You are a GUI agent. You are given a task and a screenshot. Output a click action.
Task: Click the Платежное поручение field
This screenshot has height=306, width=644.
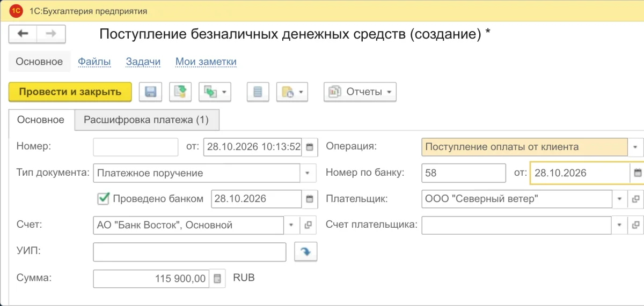[196, 173]
